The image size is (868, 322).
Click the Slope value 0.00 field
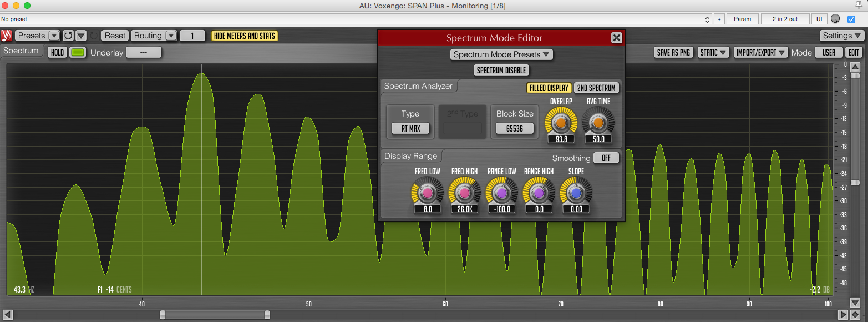coord(576,209)
